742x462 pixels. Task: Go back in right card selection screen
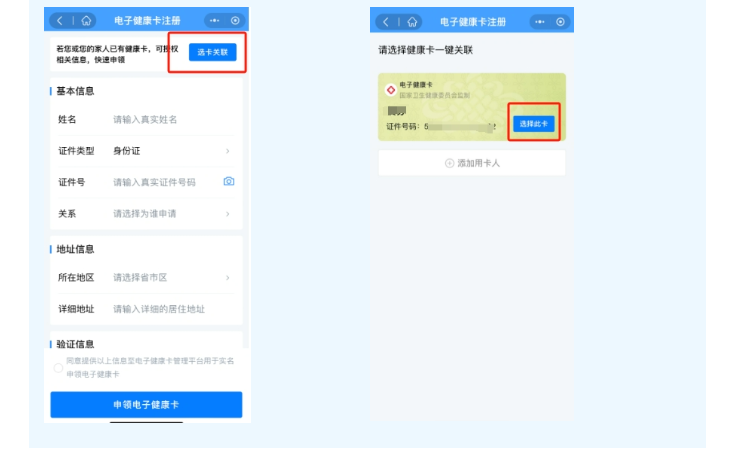pos(386,22)
